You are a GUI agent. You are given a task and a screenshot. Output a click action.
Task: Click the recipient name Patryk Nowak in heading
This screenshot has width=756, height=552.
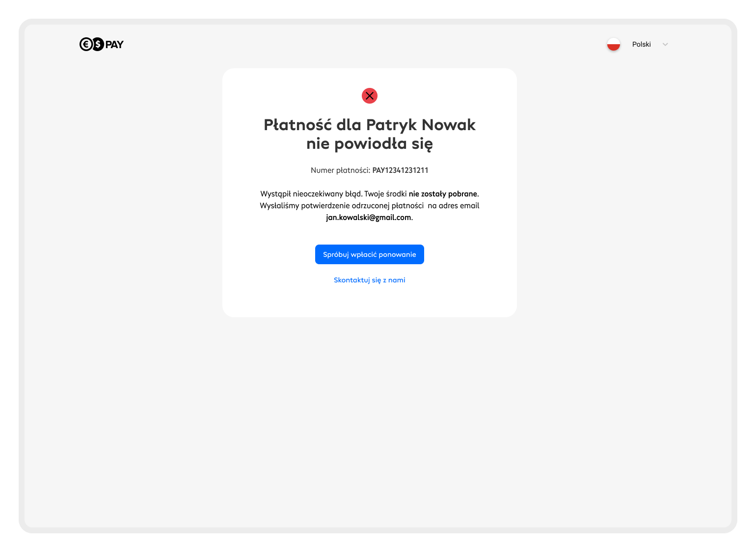421,125
